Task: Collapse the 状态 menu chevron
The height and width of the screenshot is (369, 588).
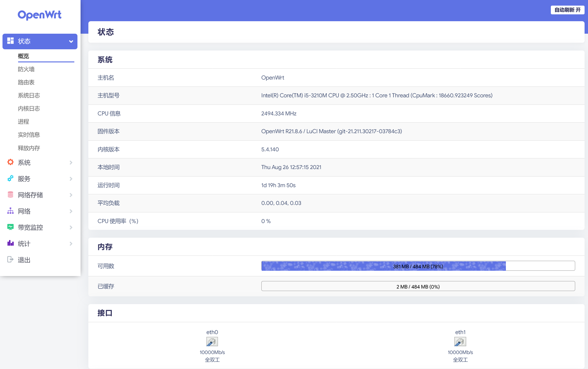Action: tap(71, 41)
